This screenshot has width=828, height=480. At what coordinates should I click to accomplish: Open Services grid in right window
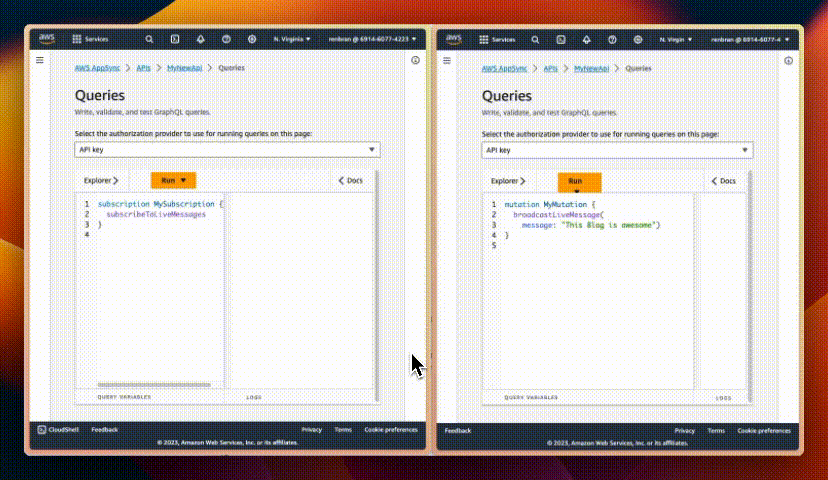point(497,40)
